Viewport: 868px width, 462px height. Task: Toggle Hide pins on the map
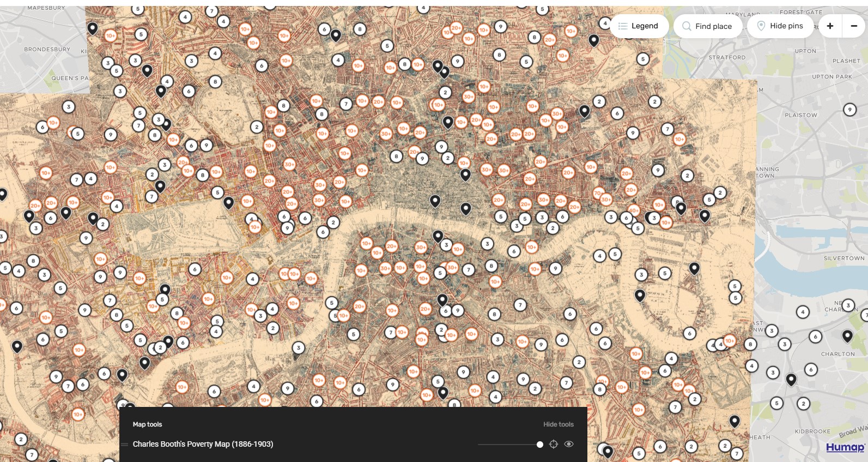[x=780, y=26]
